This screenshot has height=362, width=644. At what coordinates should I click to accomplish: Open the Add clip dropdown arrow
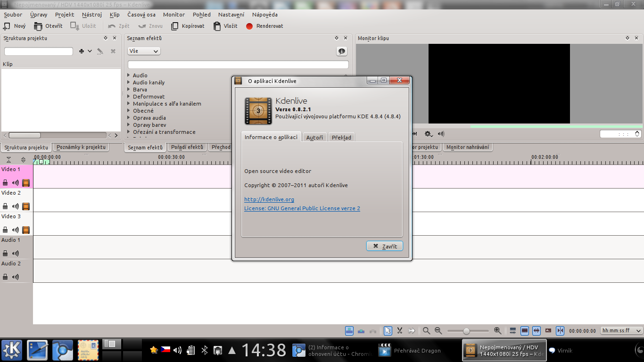click(x=90, y=51)
